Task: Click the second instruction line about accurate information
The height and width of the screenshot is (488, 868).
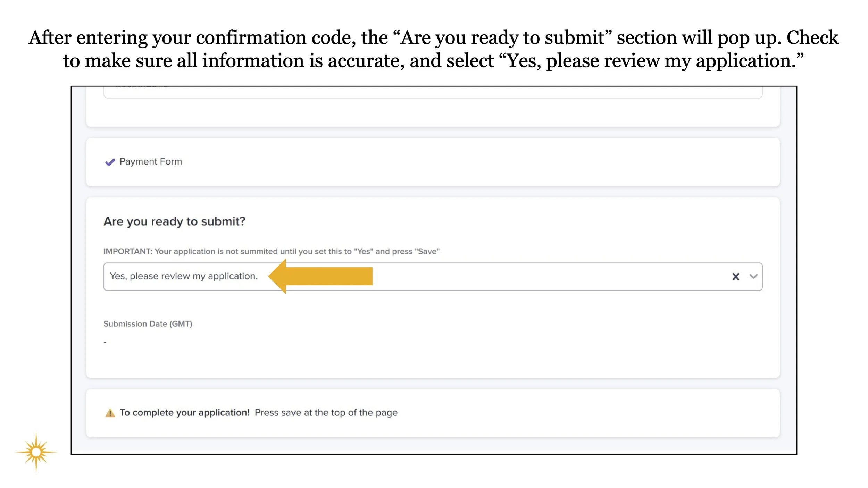Action: [x=433, y=61]
